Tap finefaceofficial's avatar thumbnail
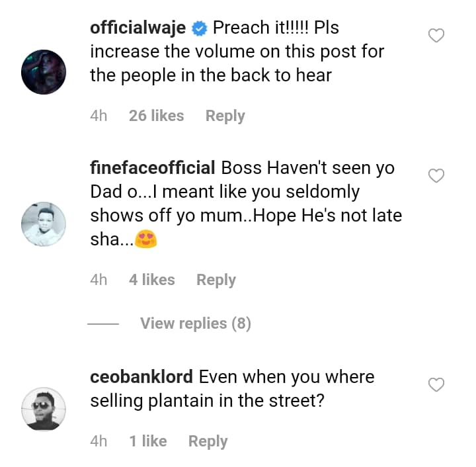This screenshot has width=476, height=467. tap(44, 224)
